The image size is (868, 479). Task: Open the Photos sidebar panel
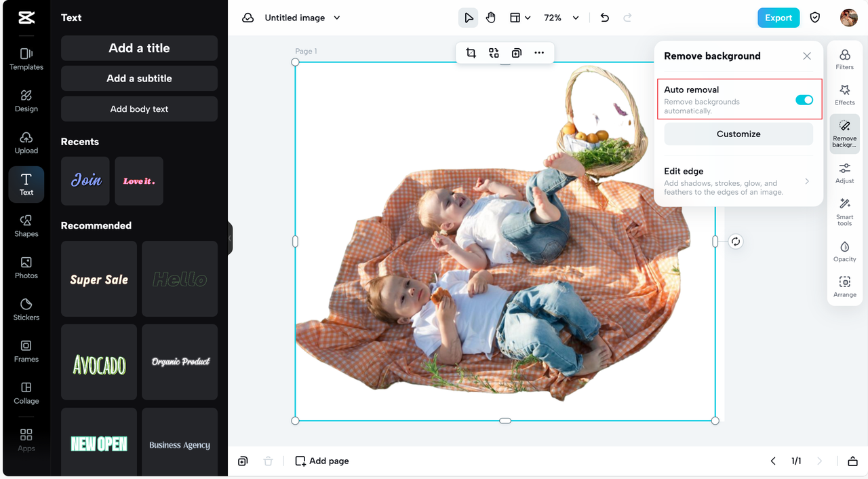tap(26, 268)
